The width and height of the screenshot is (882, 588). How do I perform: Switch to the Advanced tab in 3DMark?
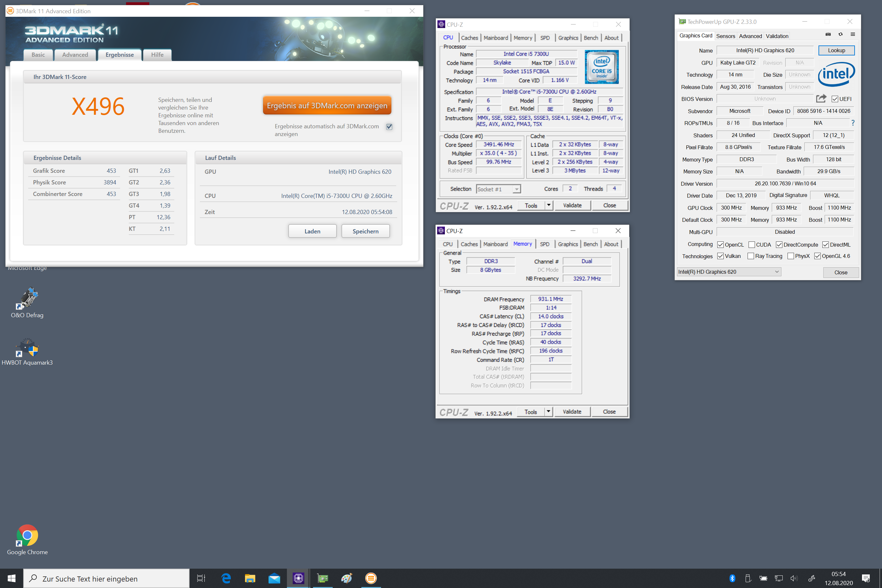(75, 55)
